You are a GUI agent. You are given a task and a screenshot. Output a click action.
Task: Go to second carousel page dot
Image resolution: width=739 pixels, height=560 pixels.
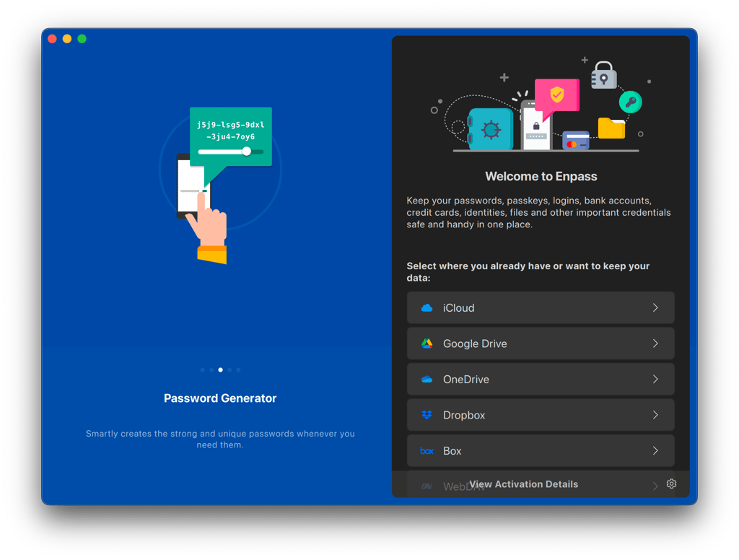tap(211, 370)
